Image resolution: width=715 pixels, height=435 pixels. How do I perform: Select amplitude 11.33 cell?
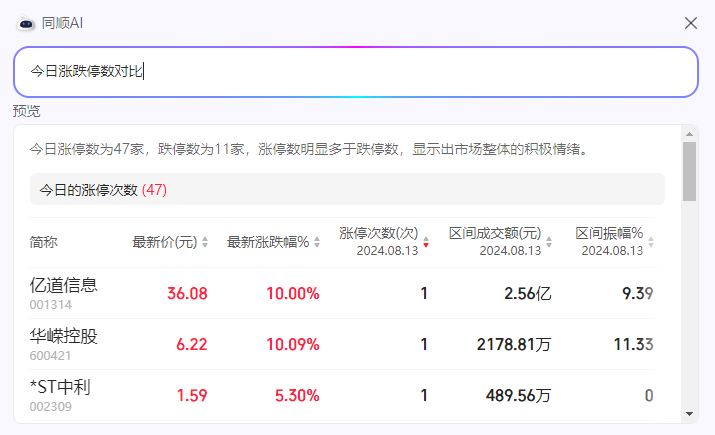(633, 344)
